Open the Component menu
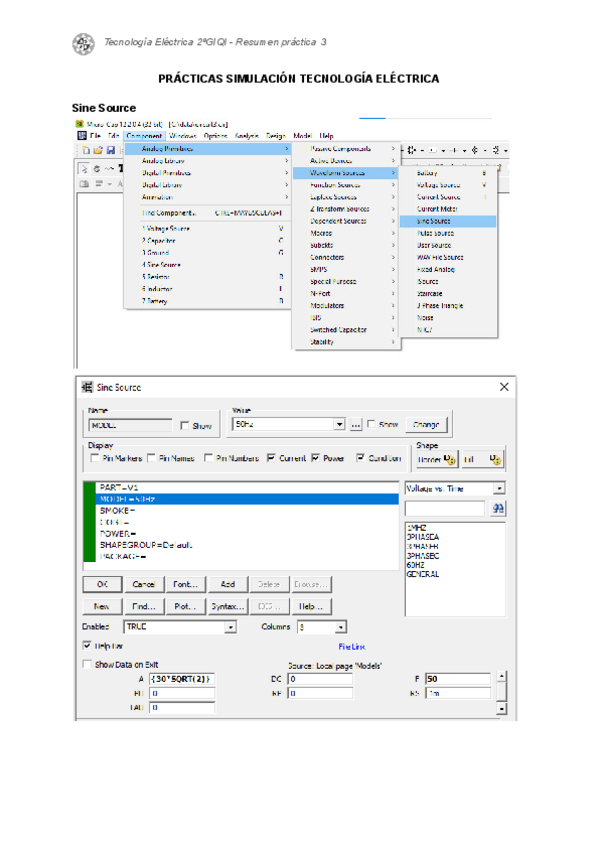The height and width of the screenshot is (848, 600). point(144,136)
